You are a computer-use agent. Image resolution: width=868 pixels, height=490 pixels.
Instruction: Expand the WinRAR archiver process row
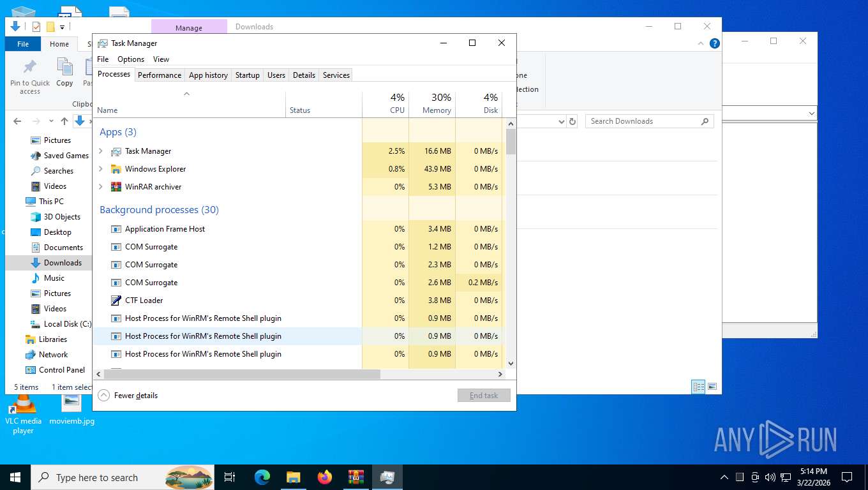[x=101, y=187]
